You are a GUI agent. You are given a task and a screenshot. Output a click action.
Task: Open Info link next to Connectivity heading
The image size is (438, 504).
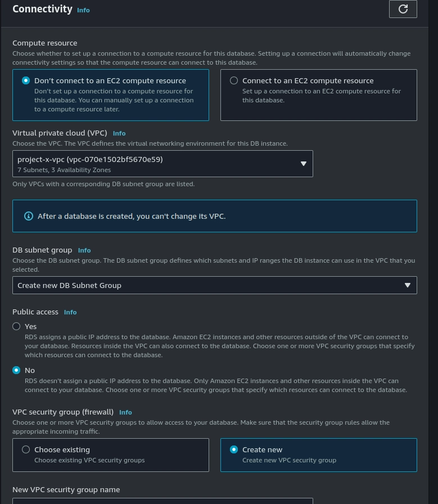click(x=83, y=10)
